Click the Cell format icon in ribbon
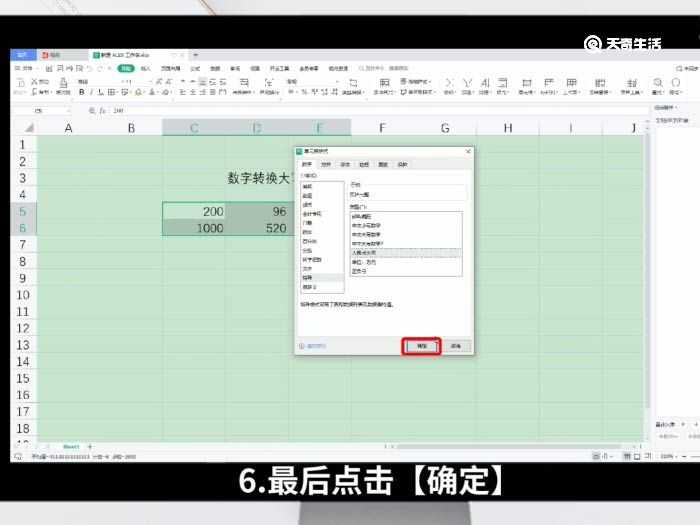This screenshot has height=525, width=700. [x=527, y=85]
